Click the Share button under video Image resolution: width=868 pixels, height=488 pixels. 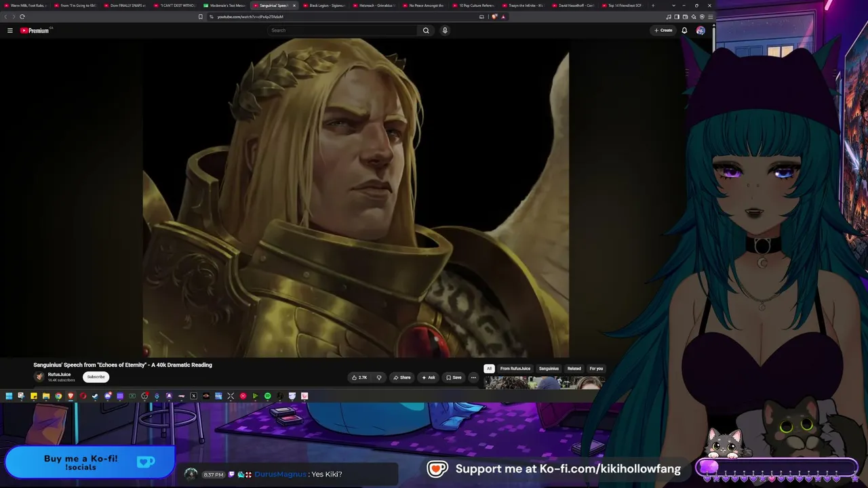point(402,378)
